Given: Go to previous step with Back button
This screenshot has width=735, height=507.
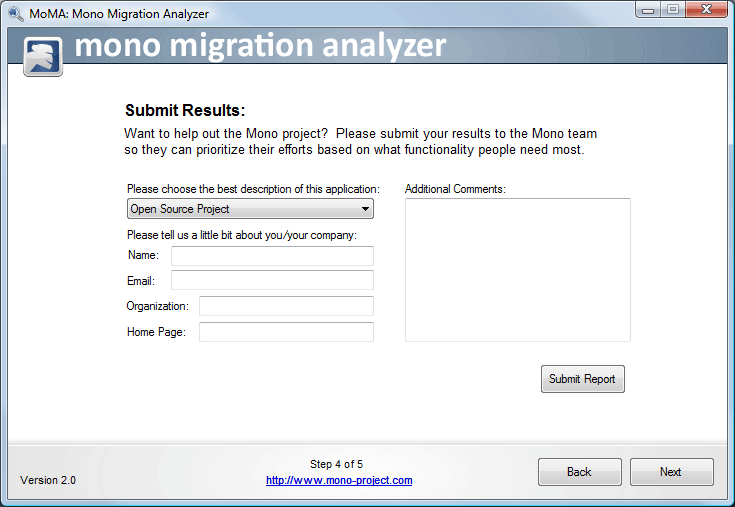Looking at the screenshot, I should (x=579, y=472).
